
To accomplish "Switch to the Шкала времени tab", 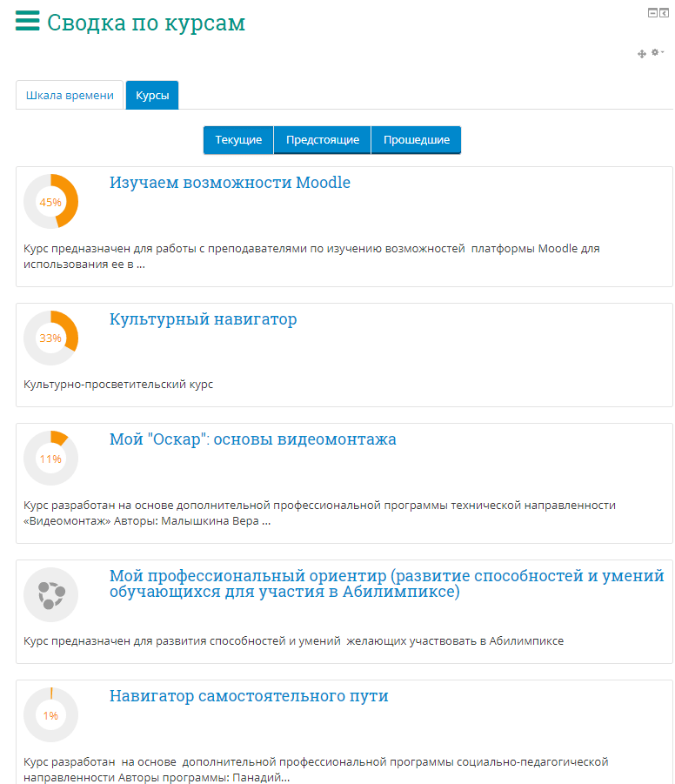I will pos(70,96).
